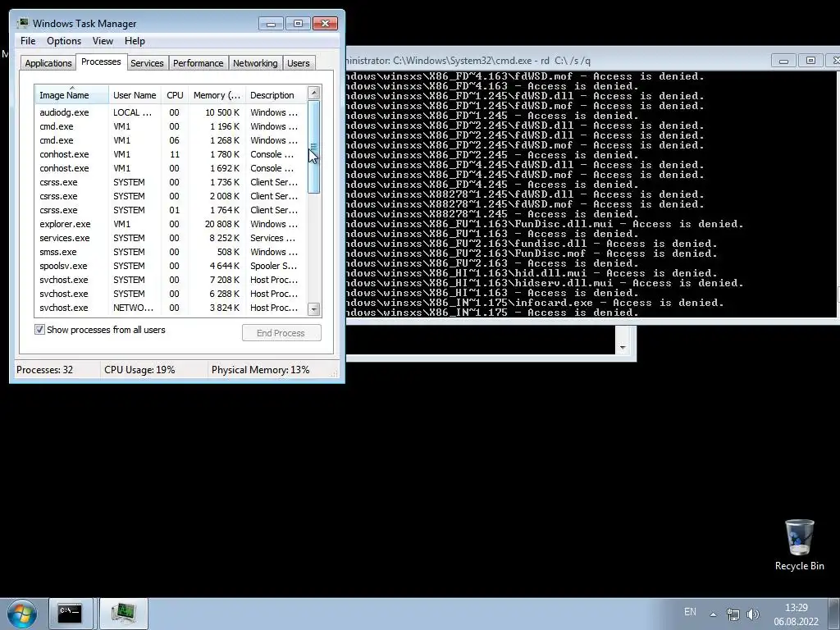Close the Windows Task Manager window
Viewport: 840px width, 630px height.
tap(325, 24)
